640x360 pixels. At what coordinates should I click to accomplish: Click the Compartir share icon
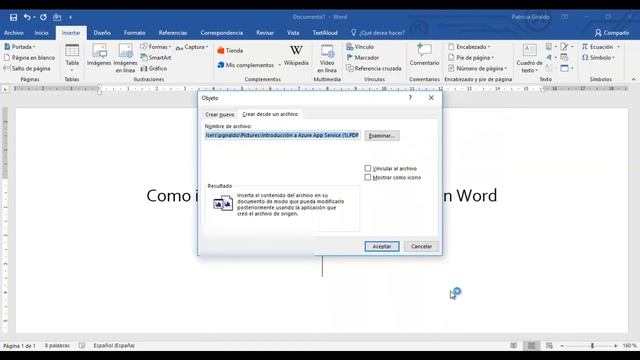click(x=611, y=33)
